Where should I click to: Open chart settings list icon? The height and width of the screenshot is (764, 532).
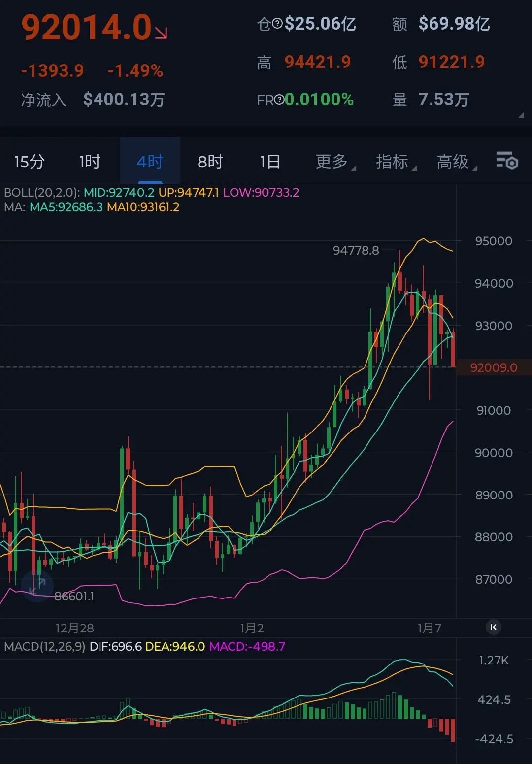[x=507, y=161]
